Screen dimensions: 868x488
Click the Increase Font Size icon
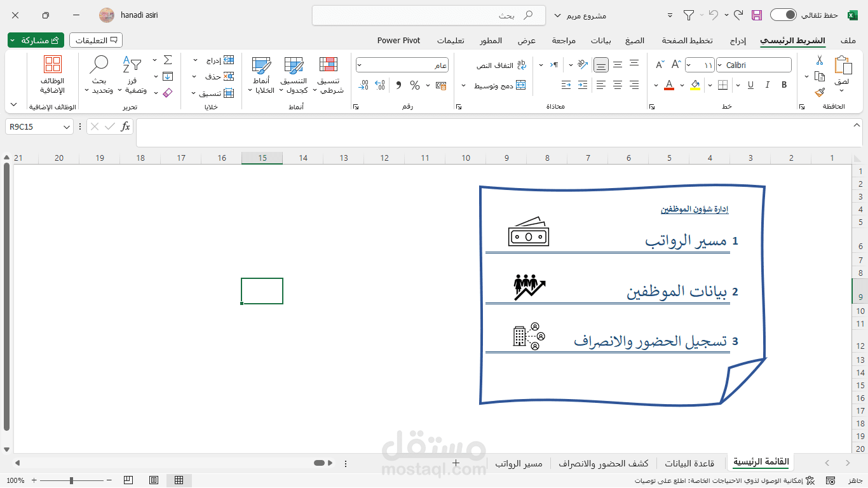tap(676, 65)
